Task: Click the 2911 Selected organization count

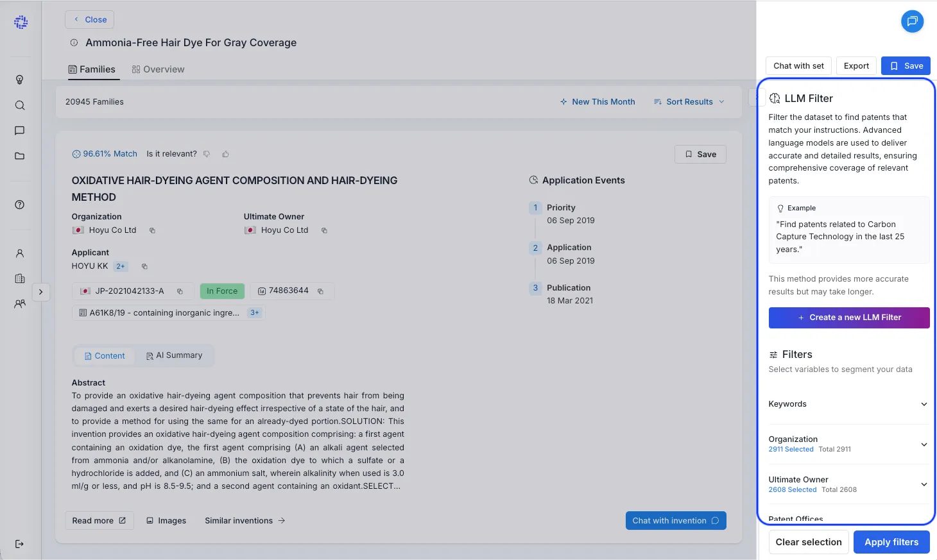Action: click(791, 450)
